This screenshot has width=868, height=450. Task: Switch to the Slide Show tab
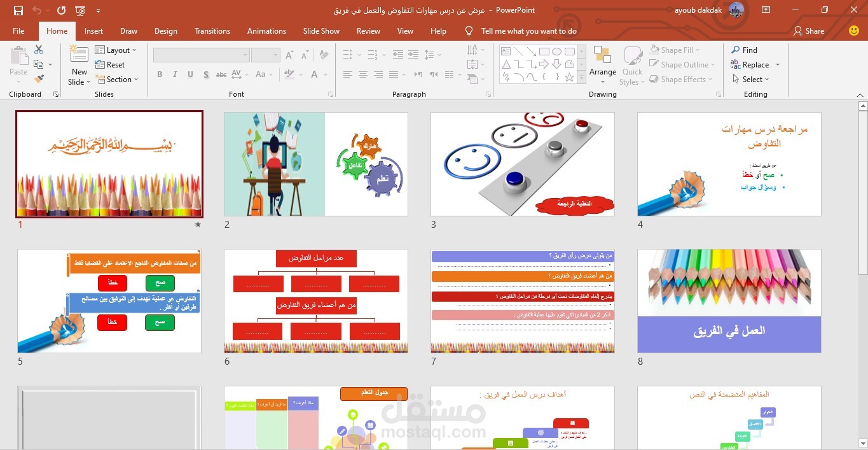(x=321, y=31)
